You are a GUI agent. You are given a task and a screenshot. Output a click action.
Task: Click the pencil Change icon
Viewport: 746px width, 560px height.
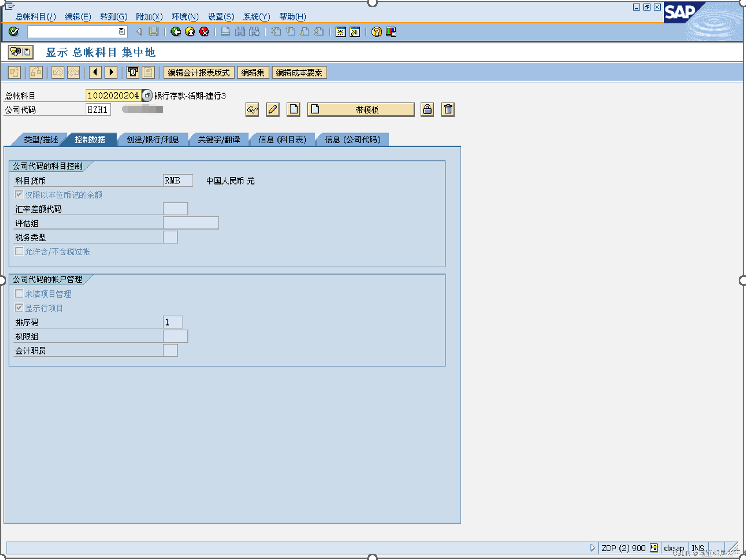pyautogui.click(x=273, y=109)
